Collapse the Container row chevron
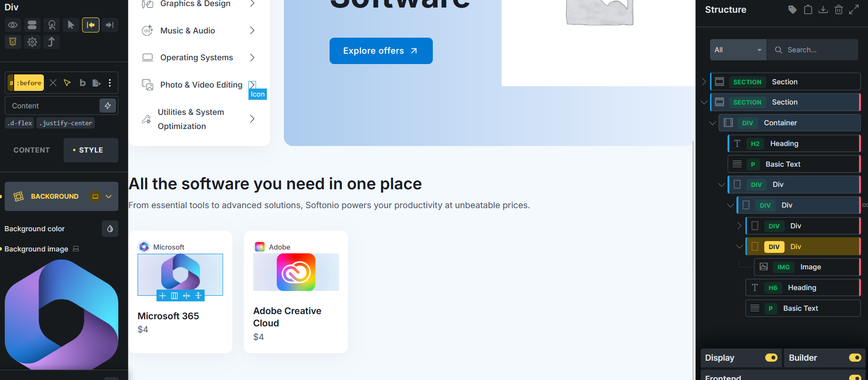Viewport: 868px width, 380px height. coord(712,123)
